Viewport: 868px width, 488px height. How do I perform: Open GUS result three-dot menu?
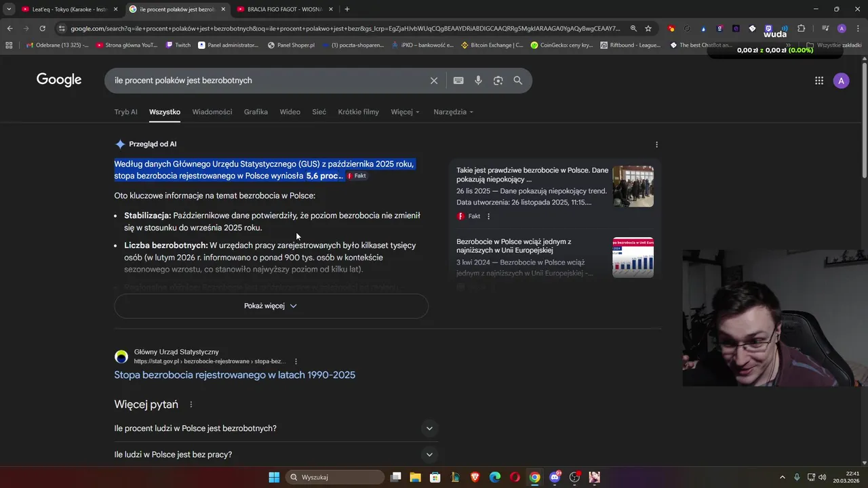[296, 361]
